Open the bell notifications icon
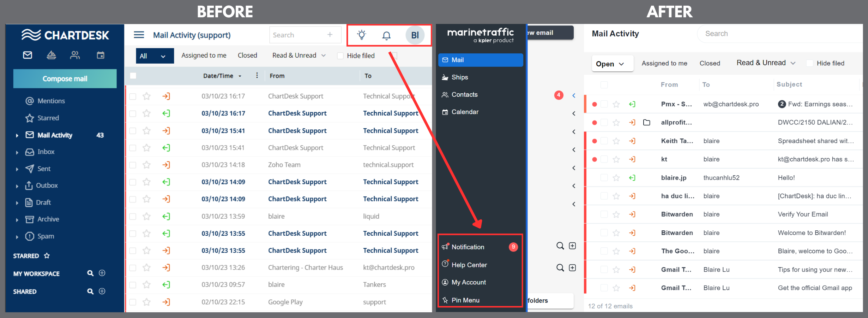This screenshot has width=868, height=318. (x=387, y=35)
